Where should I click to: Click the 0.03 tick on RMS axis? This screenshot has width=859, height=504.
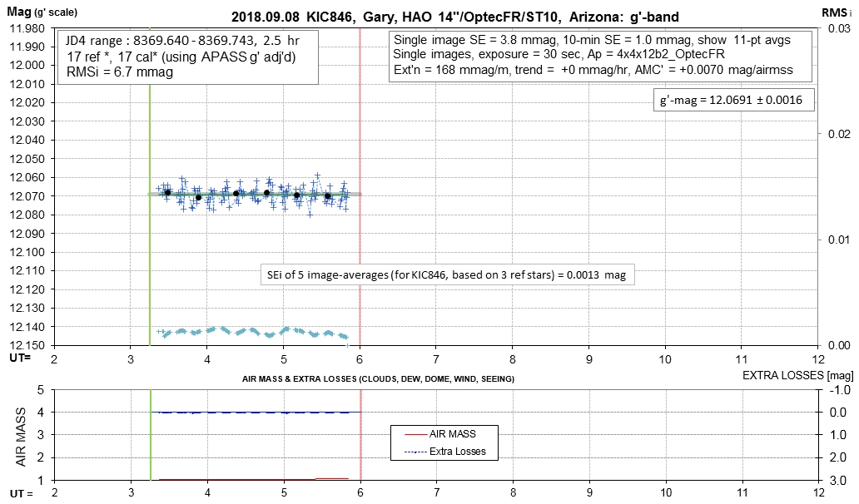click(x=839, y=28)
